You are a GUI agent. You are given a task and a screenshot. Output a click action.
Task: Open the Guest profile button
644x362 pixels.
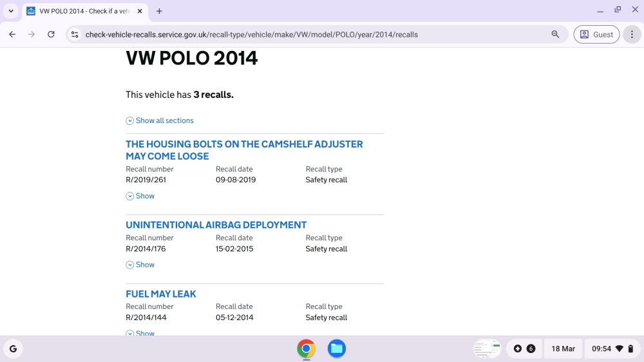(x=596, y=35)
